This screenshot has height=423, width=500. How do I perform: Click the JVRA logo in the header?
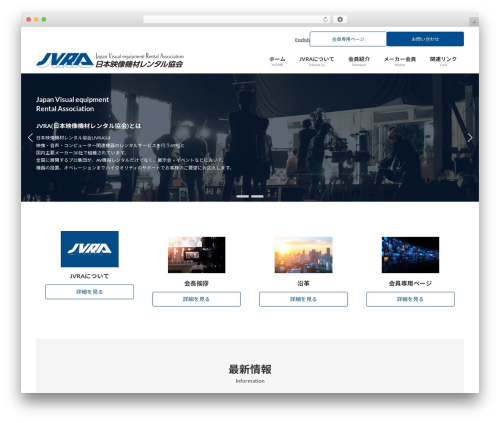(110, 60)
